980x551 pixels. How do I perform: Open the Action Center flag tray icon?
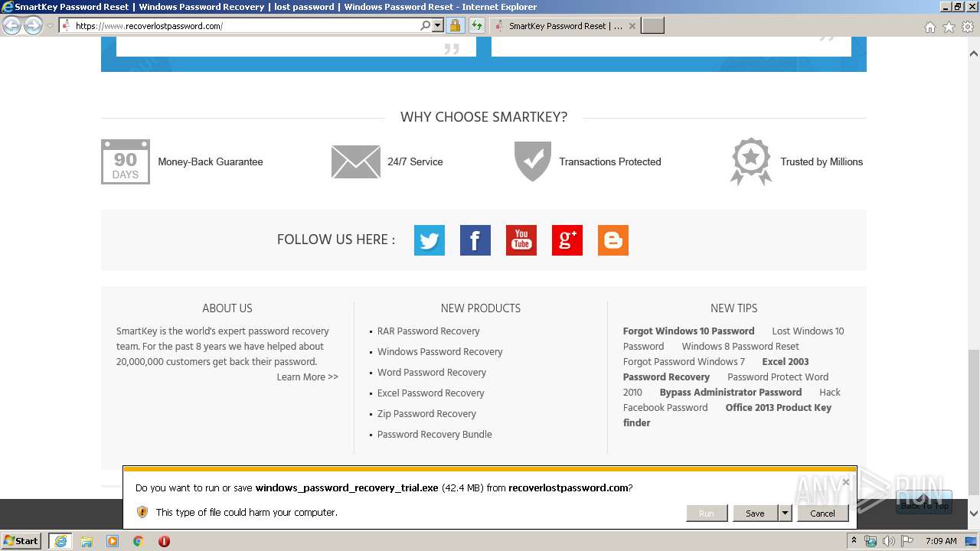906,541
